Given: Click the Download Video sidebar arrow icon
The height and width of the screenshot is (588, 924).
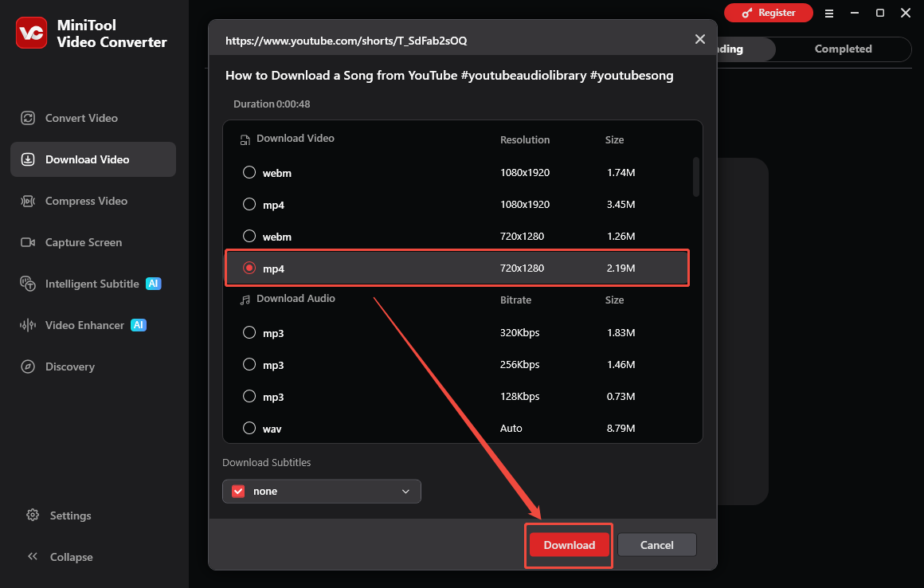Looking at the screenshot, I should point(28,159).
